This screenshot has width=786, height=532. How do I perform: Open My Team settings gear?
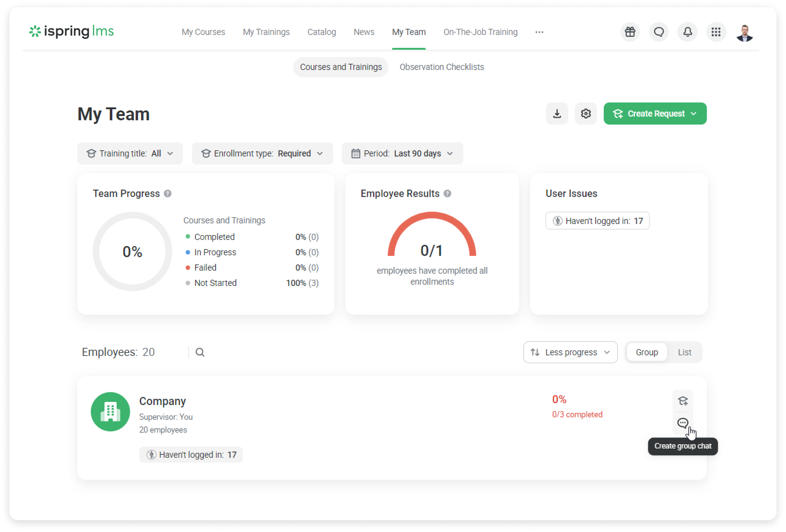point(585,114)
